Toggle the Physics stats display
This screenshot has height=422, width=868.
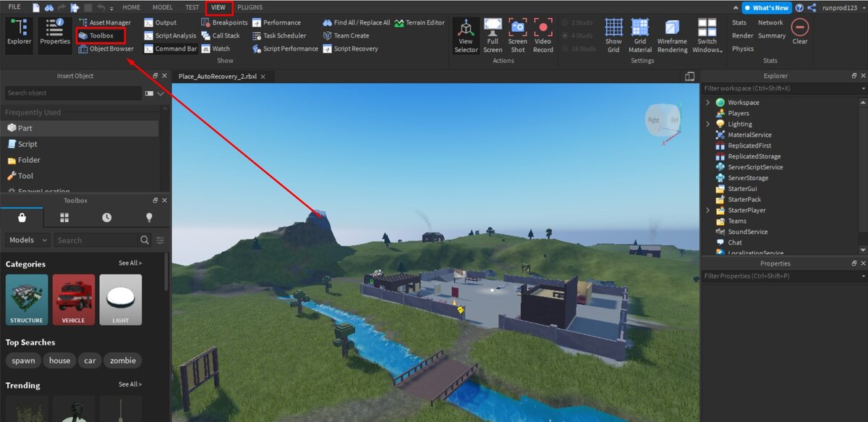[x=742, y=48]
